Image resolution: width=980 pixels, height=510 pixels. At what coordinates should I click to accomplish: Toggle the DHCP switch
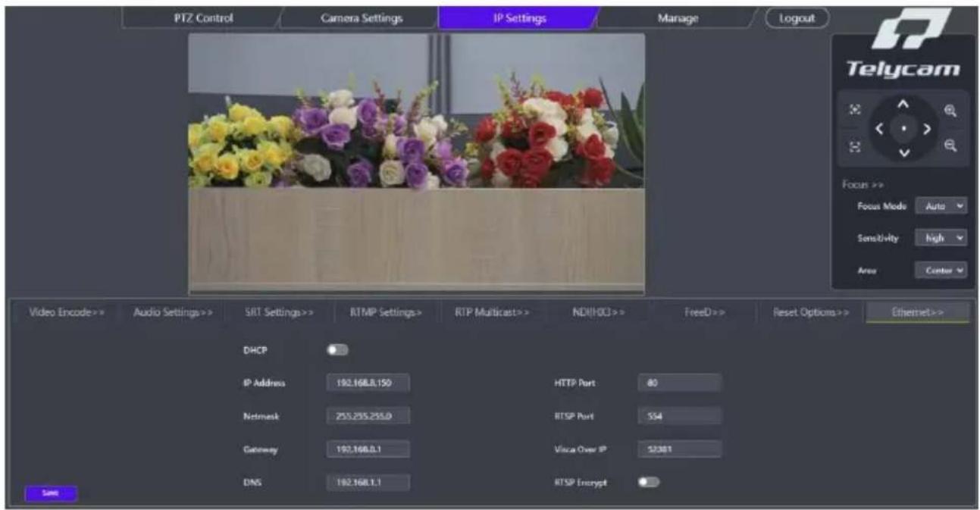337,351
